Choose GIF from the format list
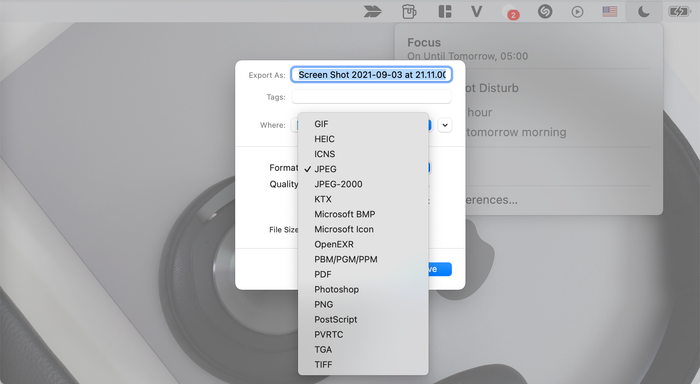The width and height of the screenshot is (700, 384). [x=363, y=124]
